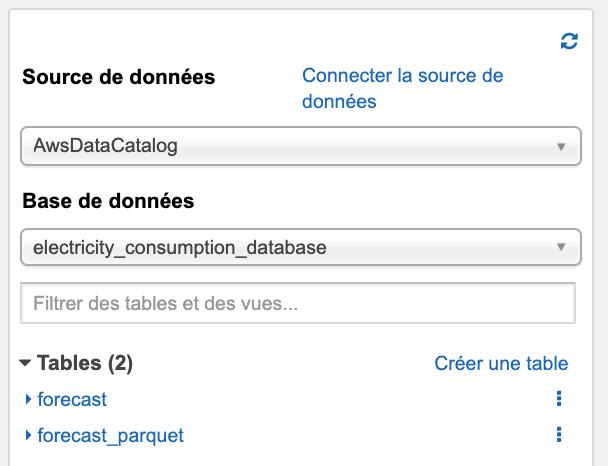This screenshot has height=466, width=608.
Task: Click the AwsDataCatalog selected value text
Action: 105,146
